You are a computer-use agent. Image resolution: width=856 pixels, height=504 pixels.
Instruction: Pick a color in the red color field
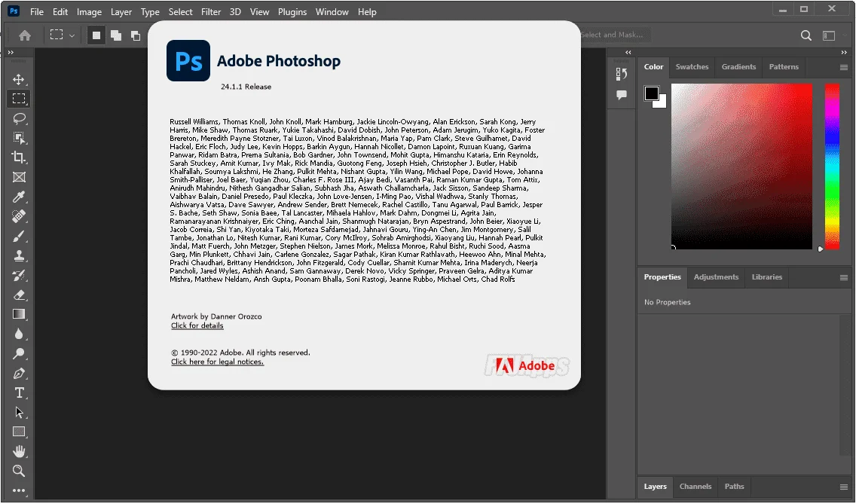(x=741, y=166)
